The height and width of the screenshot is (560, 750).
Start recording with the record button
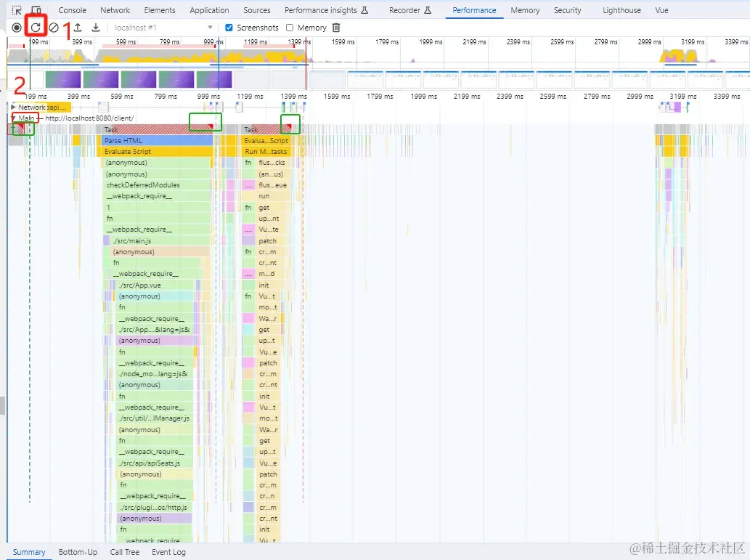click(x=16, y=28)
